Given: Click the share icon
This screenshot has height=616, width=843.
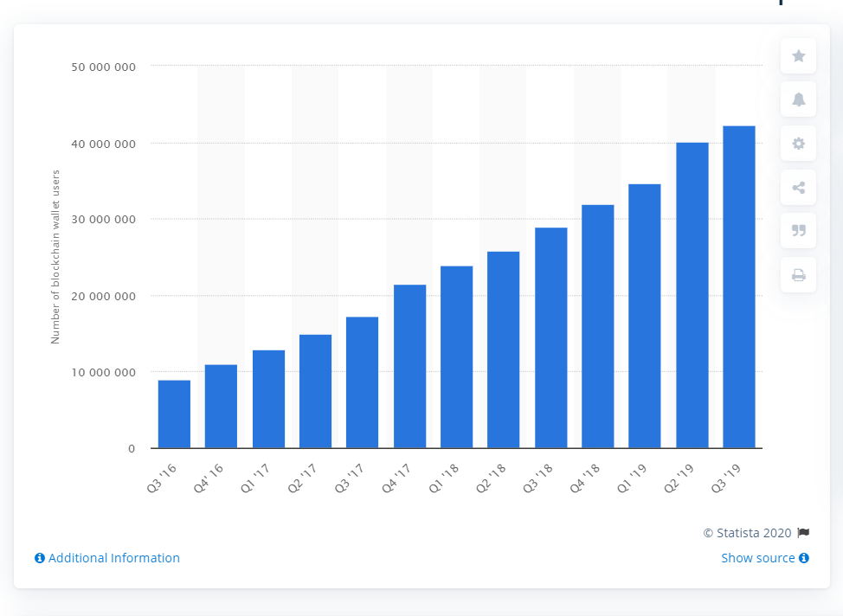Looking at the screenshot, I should click(x=798, y=187).
